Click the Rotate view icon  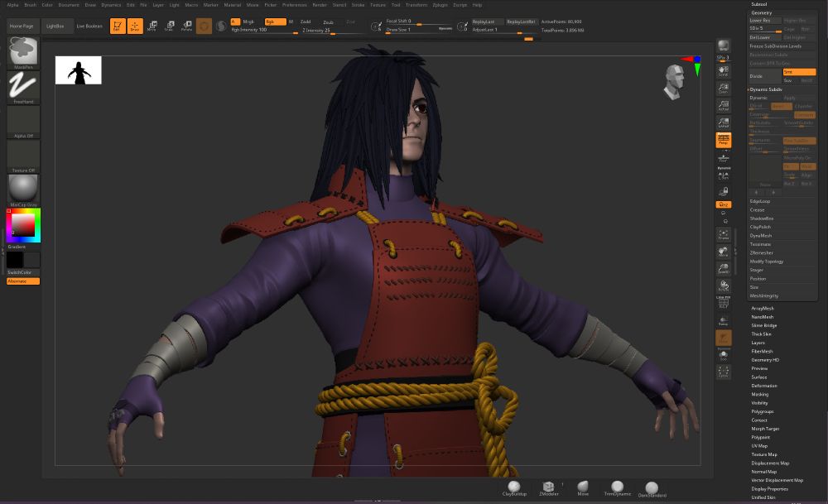(x=723, y=286)
